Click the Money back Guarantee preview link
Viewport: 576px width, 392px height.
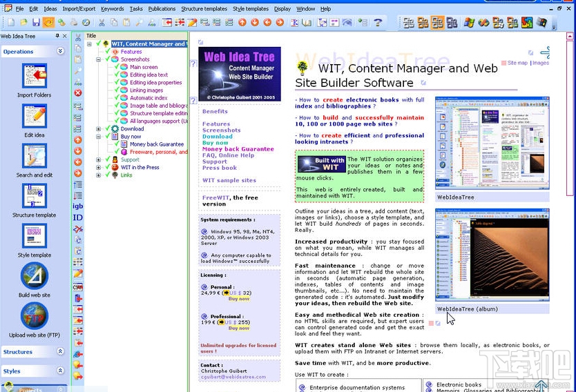tap(238, 148)
